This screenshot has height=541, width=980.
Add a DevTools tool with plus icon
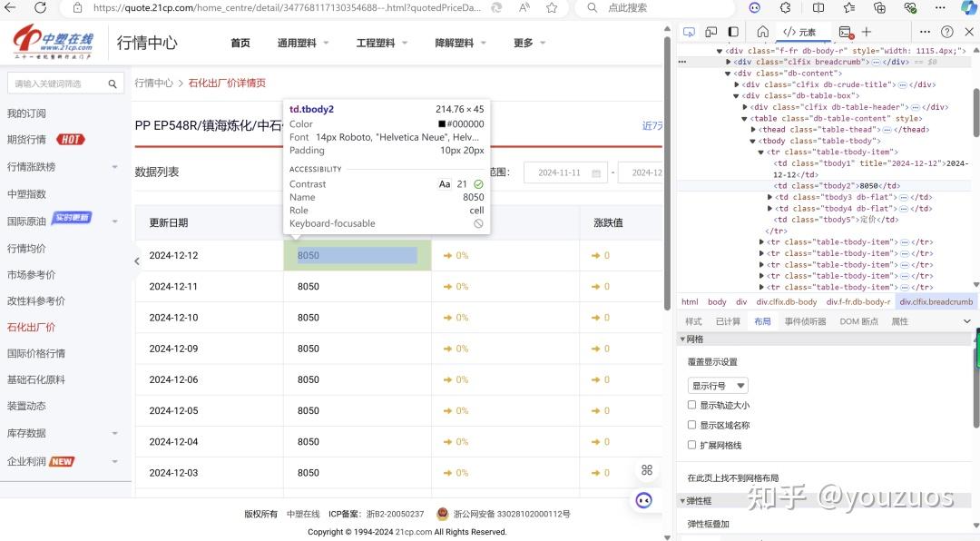867,32
